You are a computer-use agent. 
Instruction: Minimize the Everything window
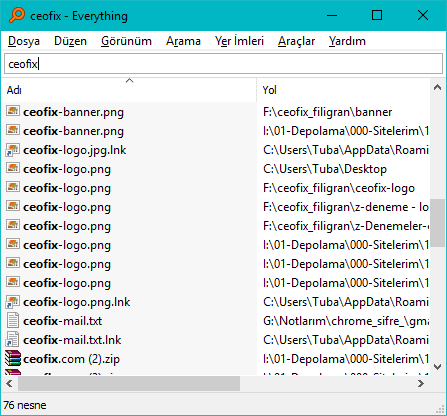tap(332, 15)
